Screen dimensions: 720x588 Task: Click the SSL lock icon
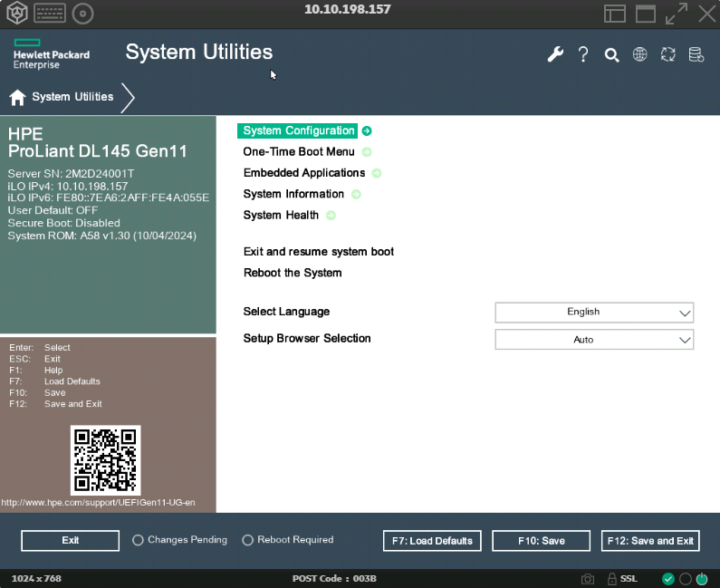(611, 579)
